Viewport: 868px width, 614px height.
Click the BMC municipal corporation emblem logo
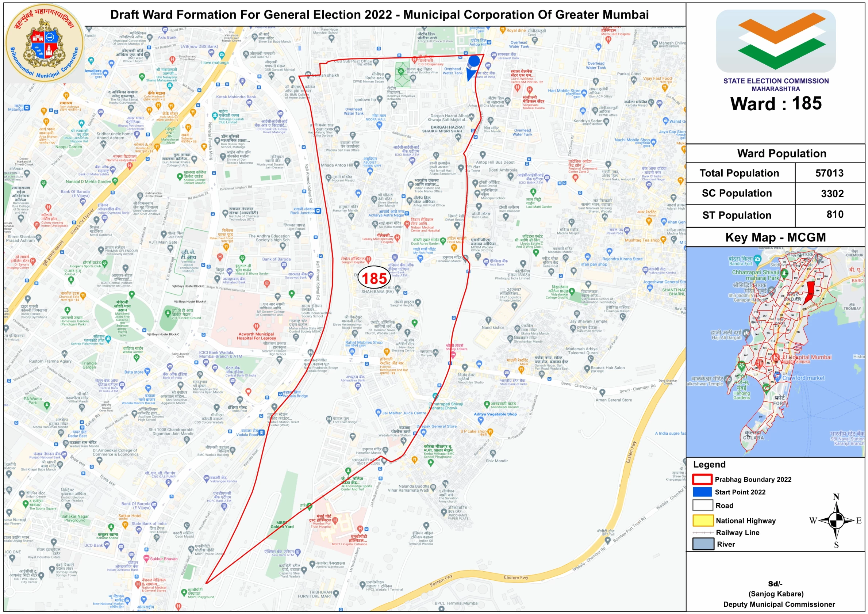[x=45, y=42]
